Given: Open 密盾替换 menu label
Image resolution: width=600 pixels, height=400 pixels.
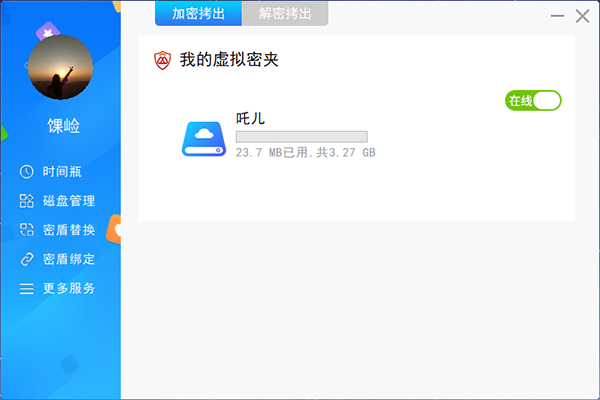Looking at the screenshot, I should click(69, 230).
